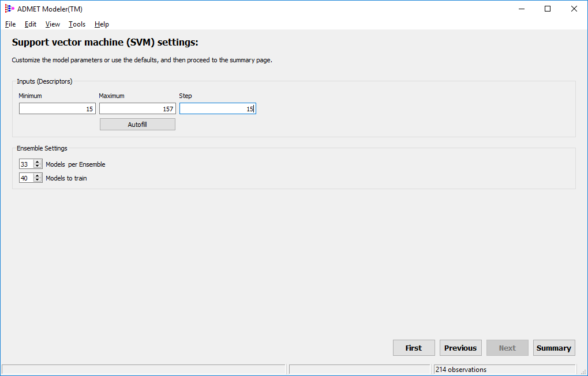The image size is (588, 376).
Task: Minimize the ADMET Modeler window
Action: click(522, 9)
